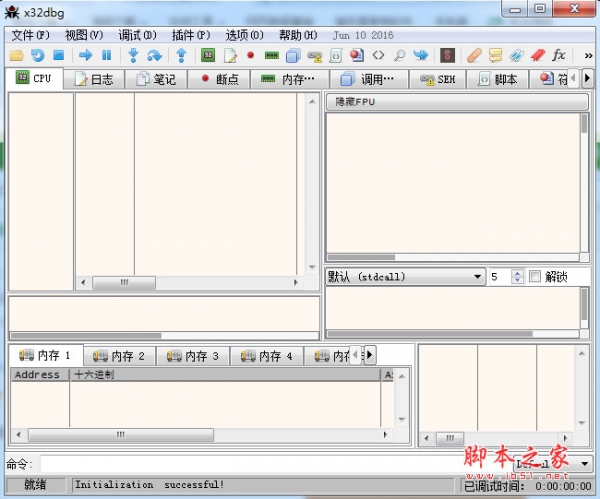Click the step into icon

tap(133, 55)
